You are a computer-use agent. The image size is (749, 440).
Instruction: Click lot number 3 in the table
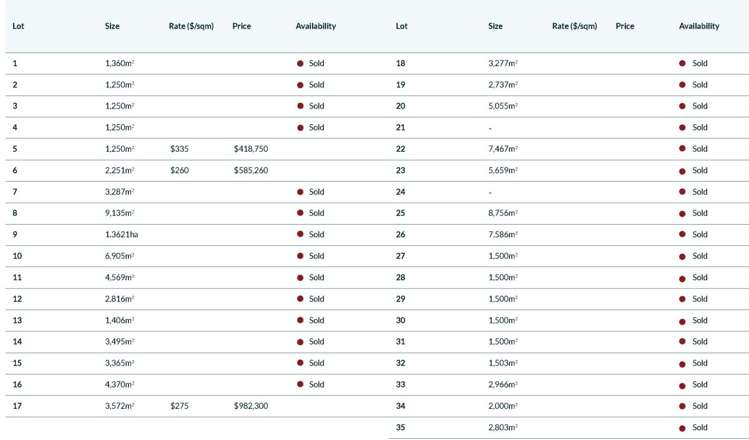tap(15, 106)
